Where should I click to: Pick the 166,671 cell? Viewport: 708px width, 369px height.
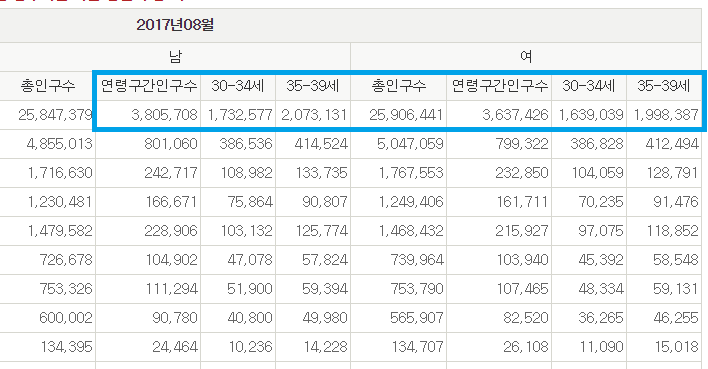coord(148,202)
